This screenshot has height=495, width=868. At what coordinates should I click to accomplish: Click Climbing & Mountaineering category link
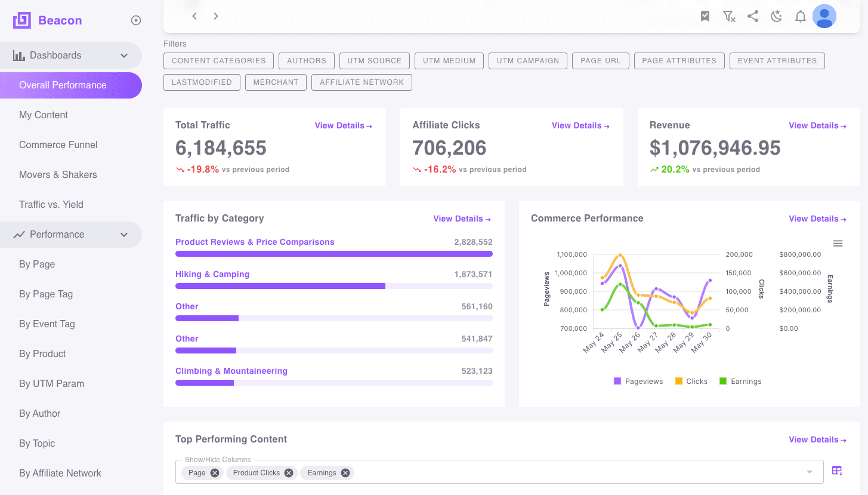click(231, 371)
